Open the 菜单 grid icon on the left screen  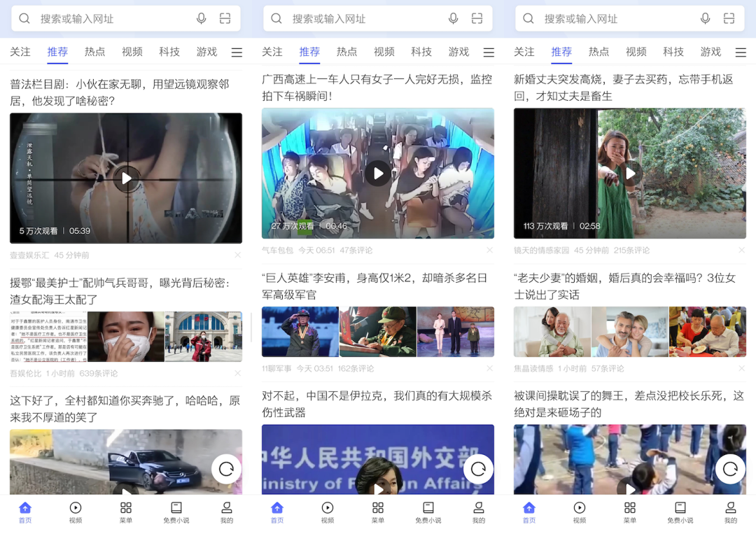tap(126, 507)
